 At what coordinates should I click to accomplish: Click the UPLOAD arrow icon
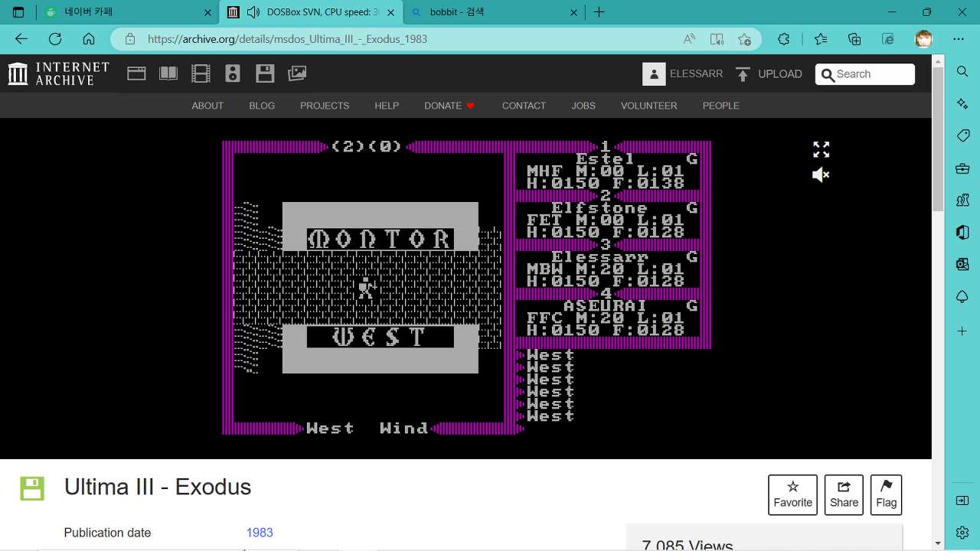click(743, 73)
